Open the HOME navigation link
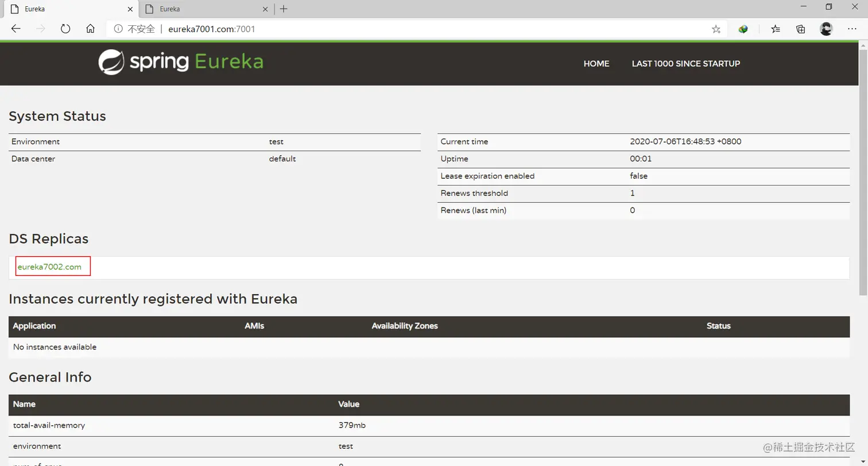 coord(596,64)
